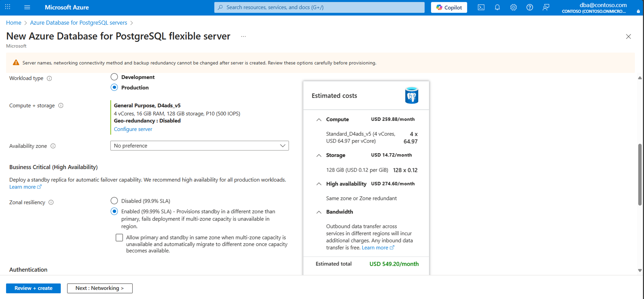Open portal settings gear icon
Screen dimensions: 644x299
[513, 7]
